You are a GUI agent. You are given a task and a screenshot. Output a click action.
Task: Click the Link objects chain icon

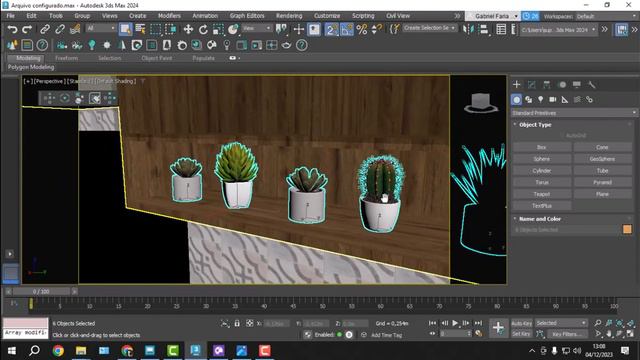[45, 29]
